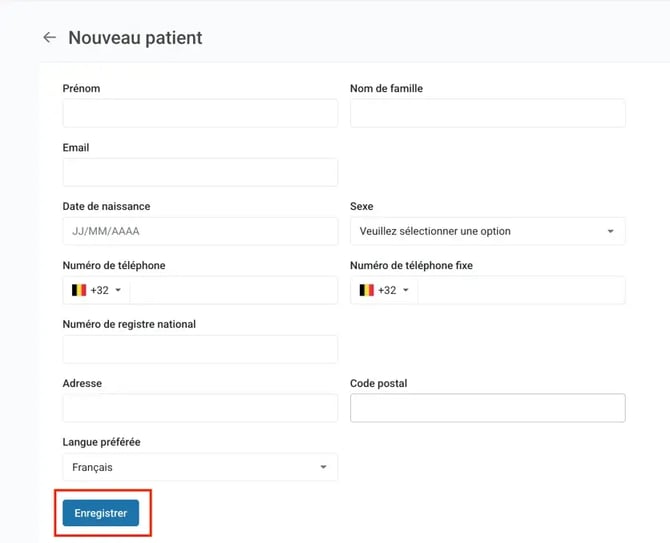The height and width of the screenshot is (543, 670).
Task: Click the caret arrow in the Langue préférée field
Action: [322, 467]
